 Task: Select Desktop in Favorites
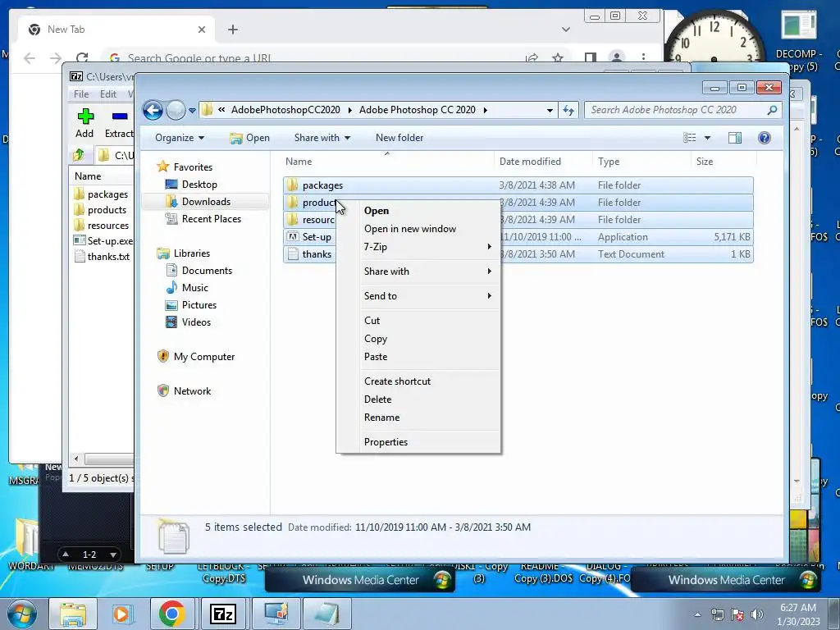(199, 185)
